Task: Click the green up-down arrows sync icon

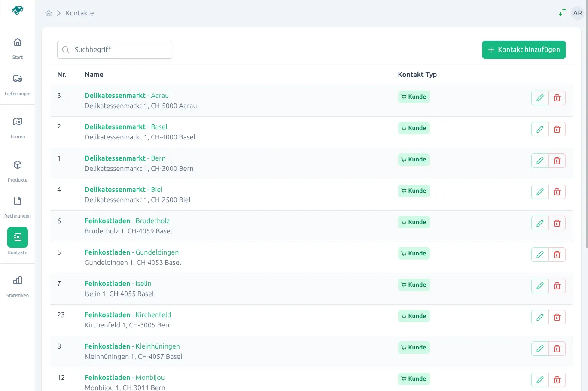Action: coord(562,12)
